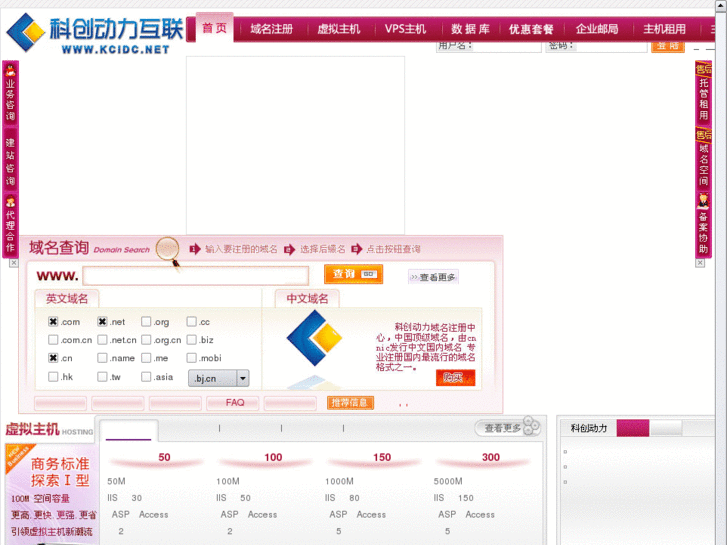Image resolution: width=727 pixels, height=545 pixels.
Task: Open the 建站咨询 side panel item
Action: coord(10,160)
